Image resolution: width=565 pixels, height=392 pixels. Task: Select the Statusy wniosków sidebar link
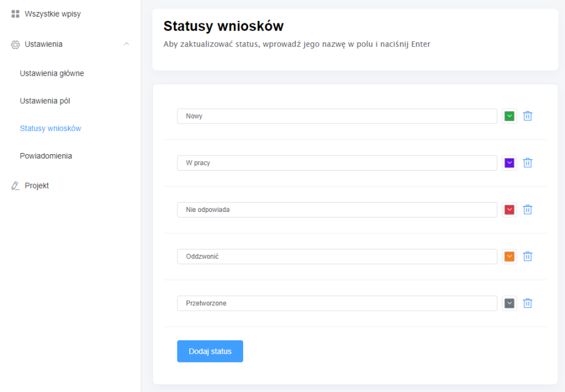(50, 128)
